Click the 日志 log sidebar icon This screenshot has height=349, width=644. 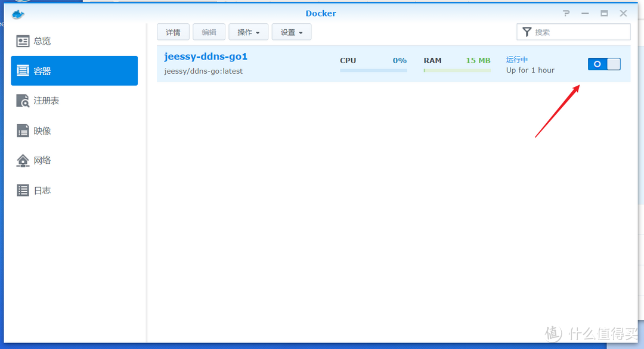pos(23,191)
